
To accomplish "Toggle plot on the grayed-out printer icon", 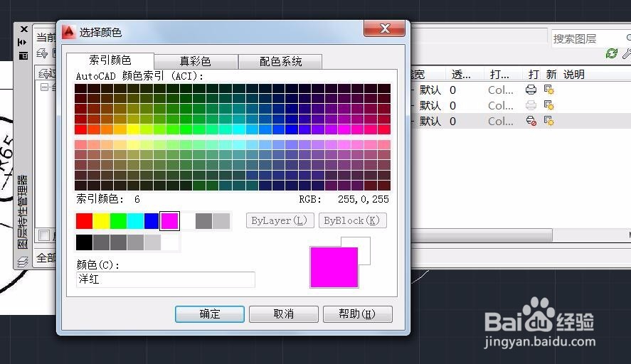I will 531,105.
